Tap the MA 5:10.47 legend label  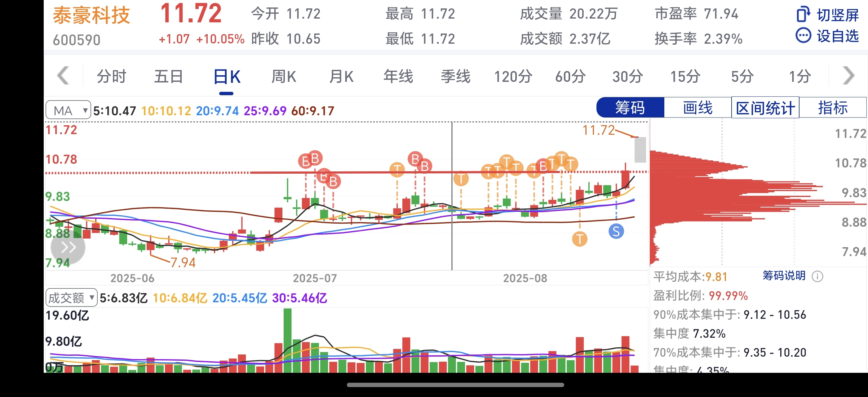point(115,110)
